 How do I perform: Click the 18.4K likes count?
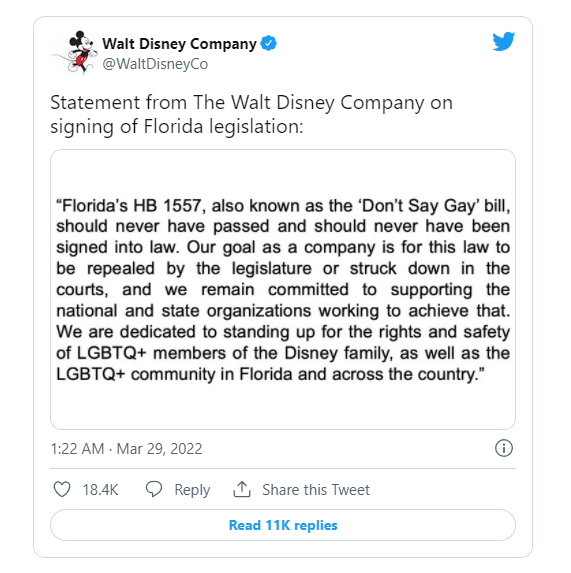[100, 490]
